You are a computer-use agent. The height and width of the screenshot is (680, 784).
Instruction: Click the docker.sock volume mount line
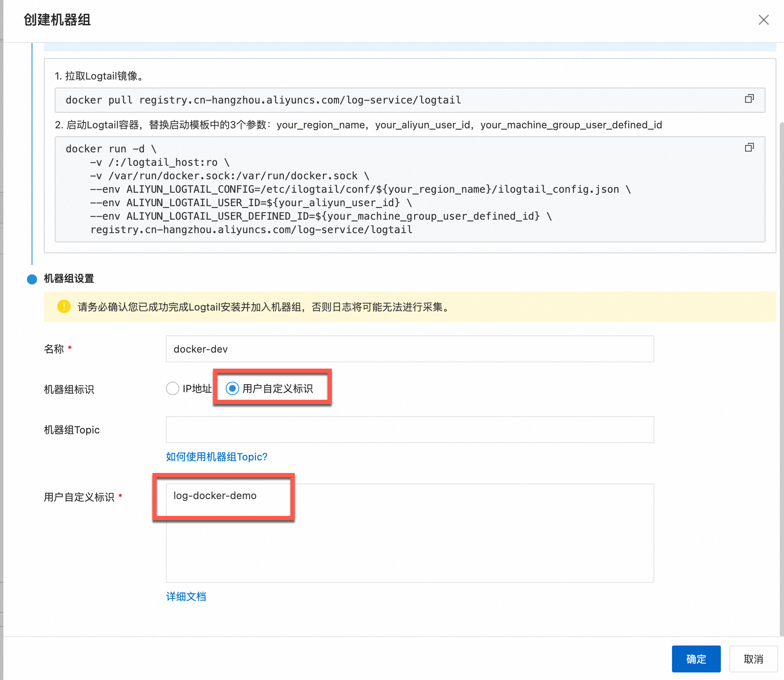pyautogui.click(x=229, y=176)
